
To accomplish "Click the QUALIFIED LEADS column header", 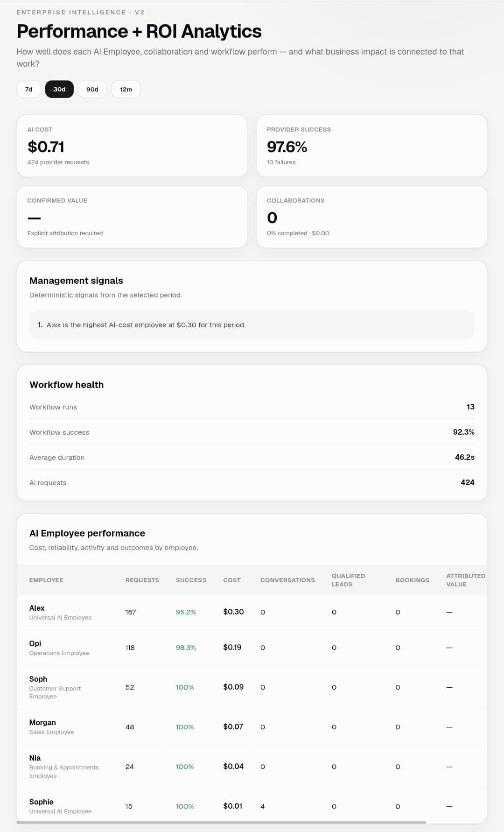I will click(x=349, y=580).
